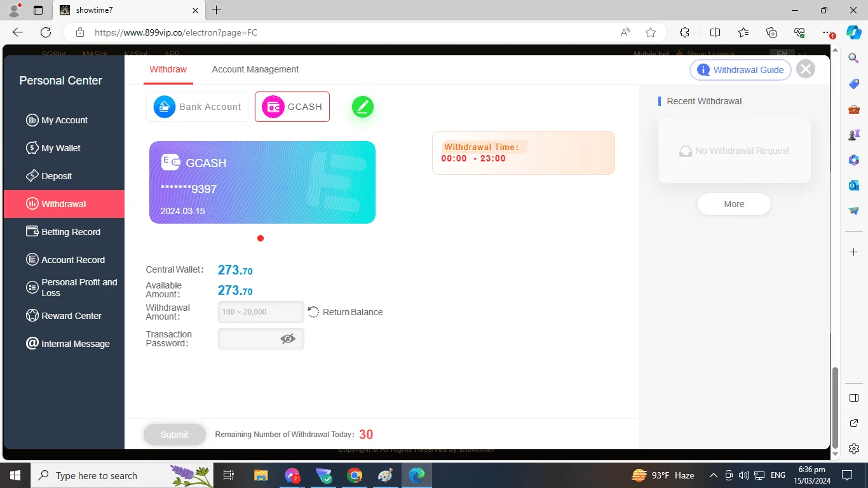Click the taskbar search box
The image size is (868, 488).
point(122,475)
